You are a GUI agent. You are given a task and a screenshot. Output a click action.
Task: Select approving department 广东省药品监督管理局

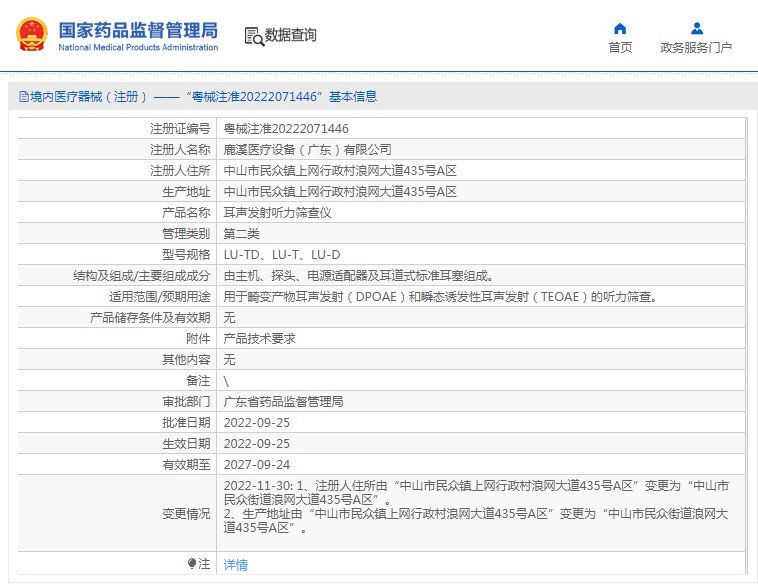(x=283, y=402)
